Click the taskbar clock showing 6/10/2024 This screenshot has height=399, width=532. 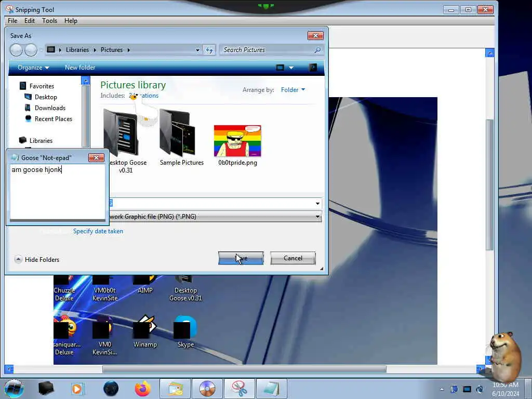click(x=506, y=389)
